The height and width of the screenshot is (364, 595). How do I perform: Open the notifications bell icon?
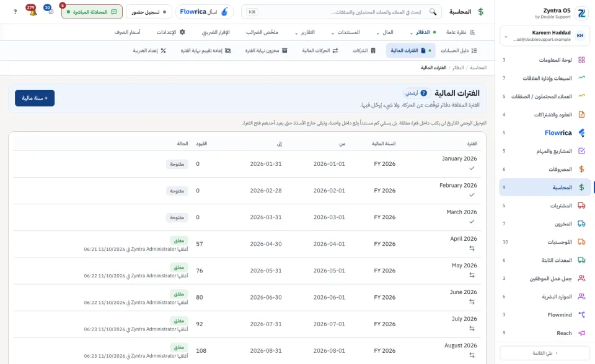[33, 11]
